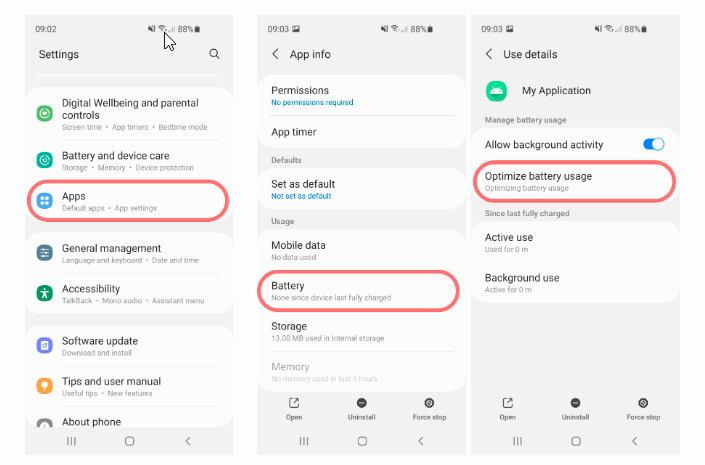Viewport: 705px width, 465px height.
Task: Tap Uninstall on Use details screen
Action: pos(575,409)
